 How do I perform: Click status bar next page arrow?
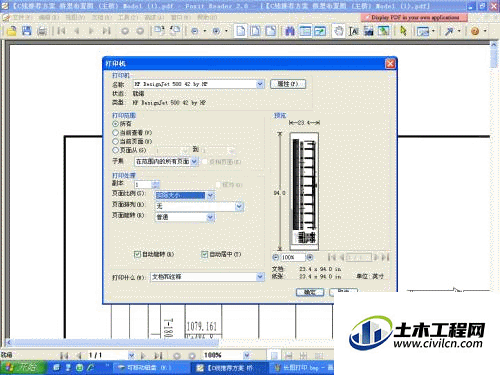tap(143, 356)
